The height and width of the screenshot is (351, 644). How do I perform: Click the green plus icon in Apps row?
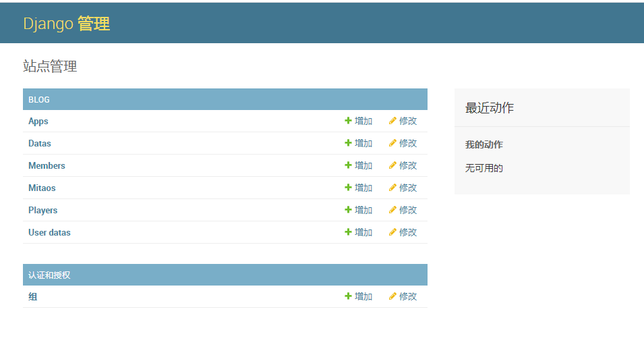[348, 120]
